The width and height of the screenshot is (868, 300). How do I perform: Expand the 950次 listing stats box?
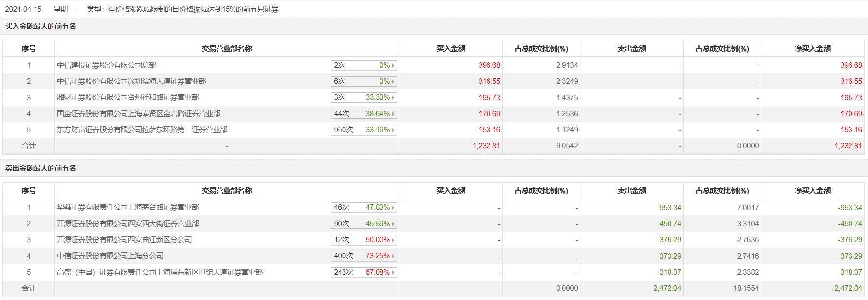[x=363, y=130]
